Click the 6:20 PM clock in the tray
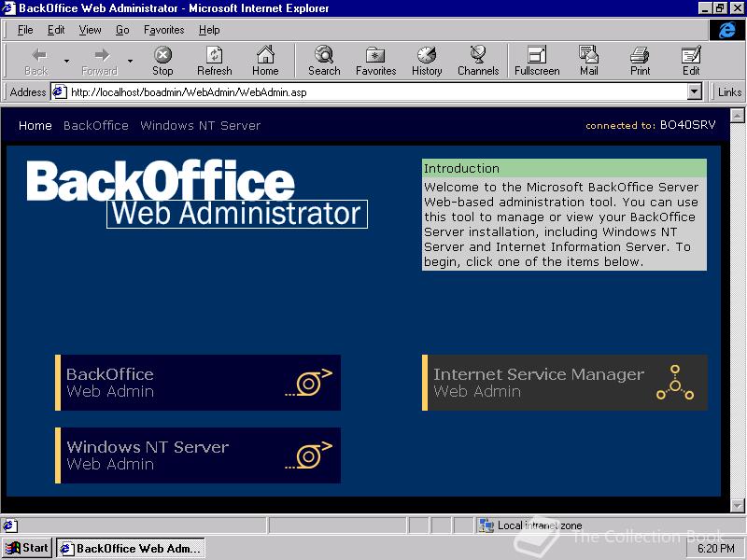747x560 pixels. tap(716, 549)
